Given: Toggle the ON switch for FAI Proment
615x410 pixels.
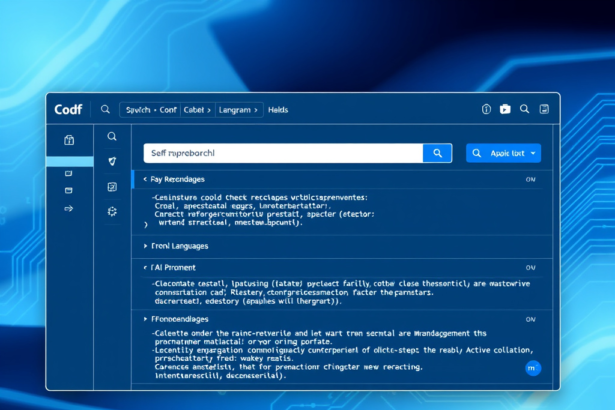Looking at the screenshot, I should (531, 268).
